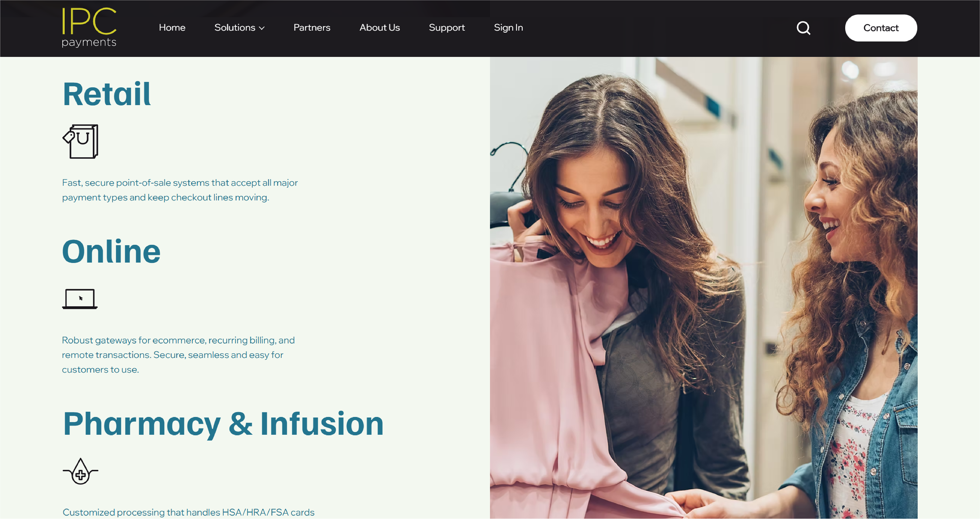Image resolution: width=980 pixels, height=519 pixels.
Task: Click the search magnifier icon
Action: [x=803, y=28]
